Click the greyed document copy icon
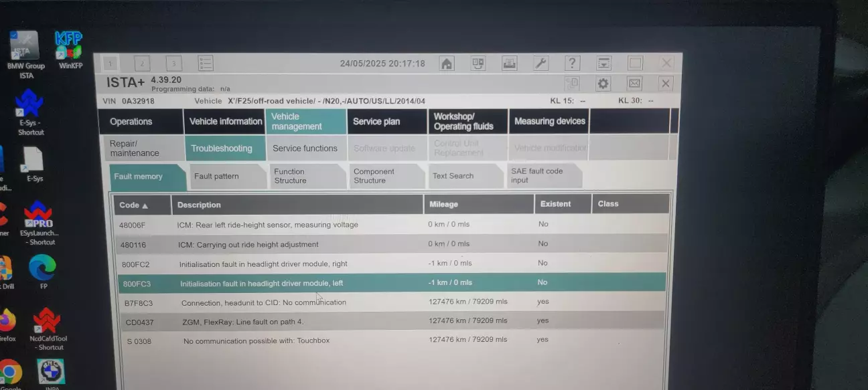Viewport: 868px width, 390px height. [x=571, y=84]
